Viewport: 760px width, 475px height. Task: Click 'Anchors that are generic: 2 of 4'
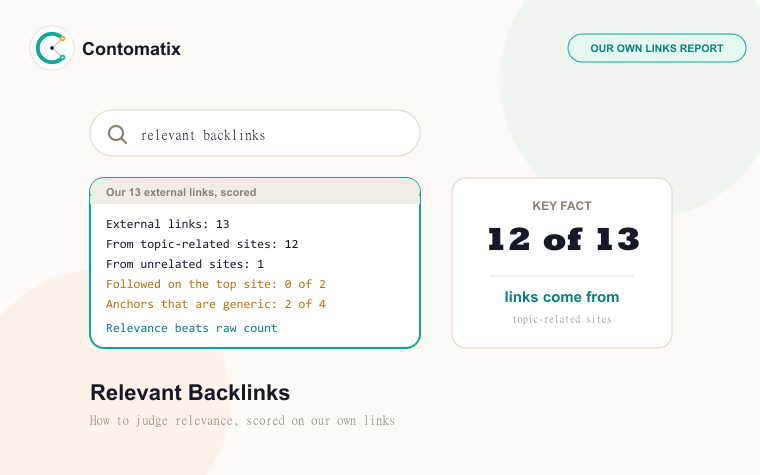tap(216, 304)
